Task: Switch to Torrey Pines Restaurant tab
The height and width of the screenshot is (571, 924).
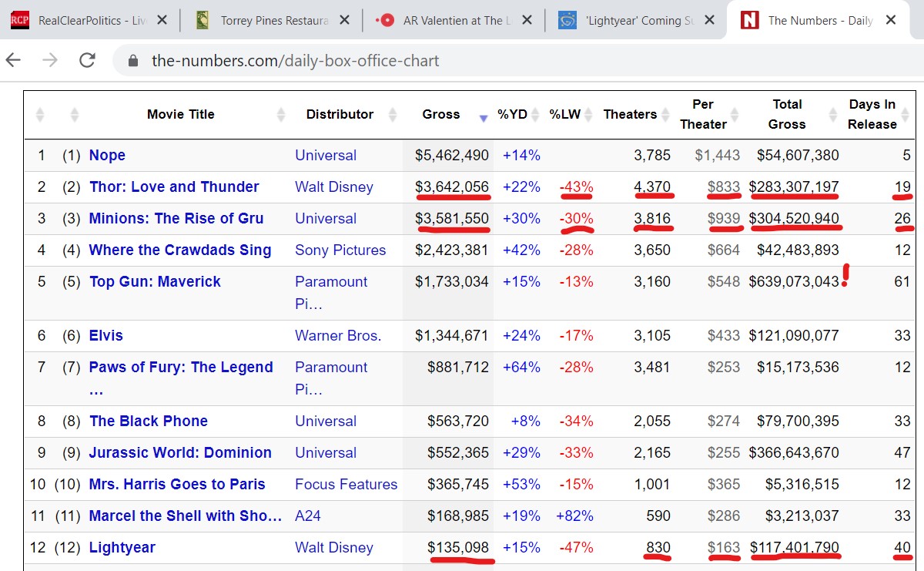Action: pos(275,21)
